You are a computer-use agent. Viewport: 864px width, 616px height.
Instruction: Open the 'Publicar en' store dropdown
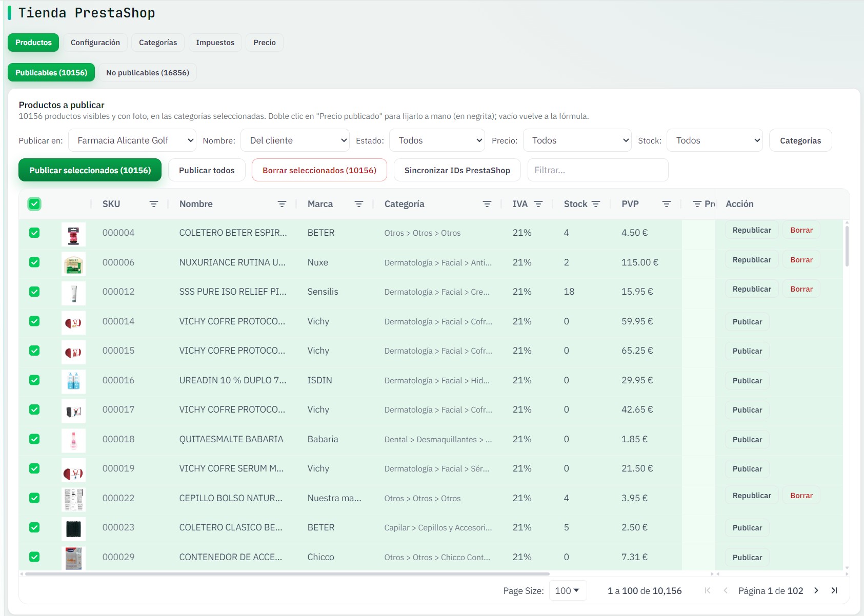pyautogui.click(x=132, y=140)
